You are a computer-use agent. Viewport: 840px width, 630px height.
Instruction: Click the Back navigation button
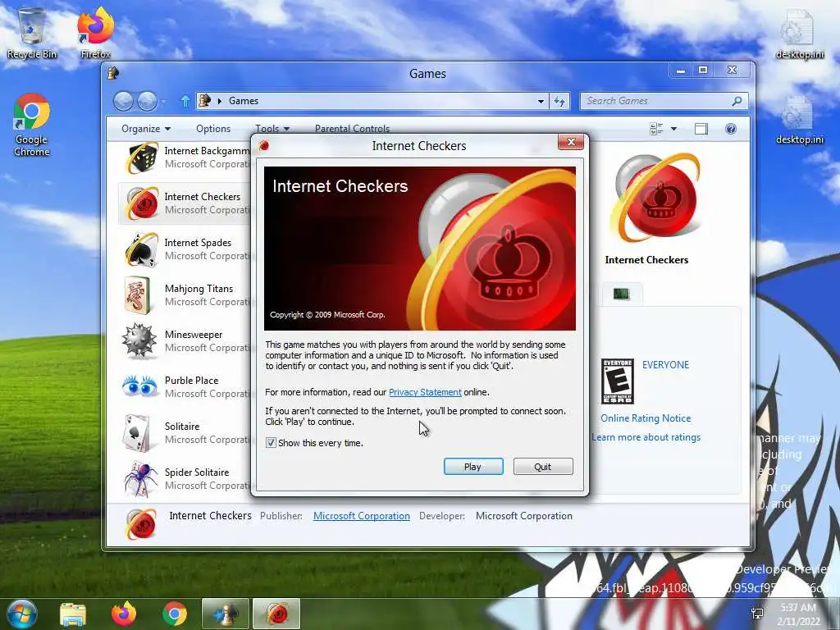123,101
